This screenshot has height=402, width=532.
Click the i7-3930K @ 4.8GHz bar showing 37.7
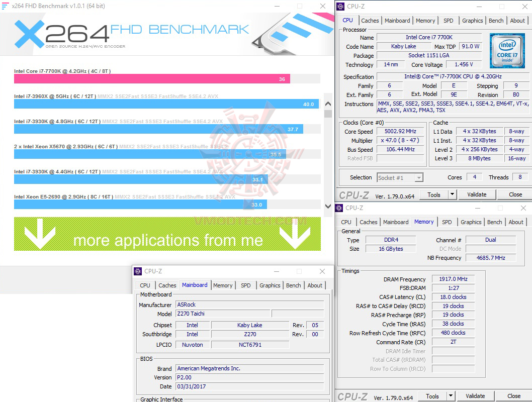pyautogui.click(x=158, y=129)
